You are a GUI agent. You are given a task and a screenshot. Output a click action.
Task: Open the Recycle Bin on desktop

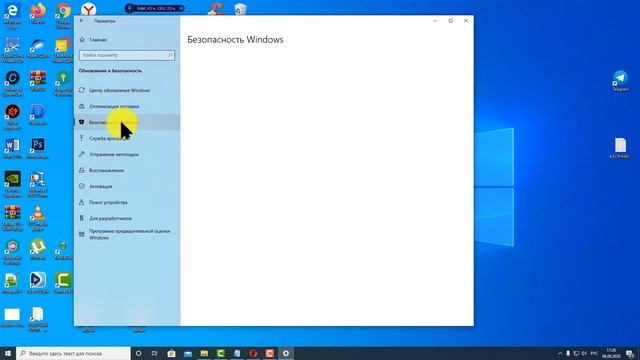(240, 9)
